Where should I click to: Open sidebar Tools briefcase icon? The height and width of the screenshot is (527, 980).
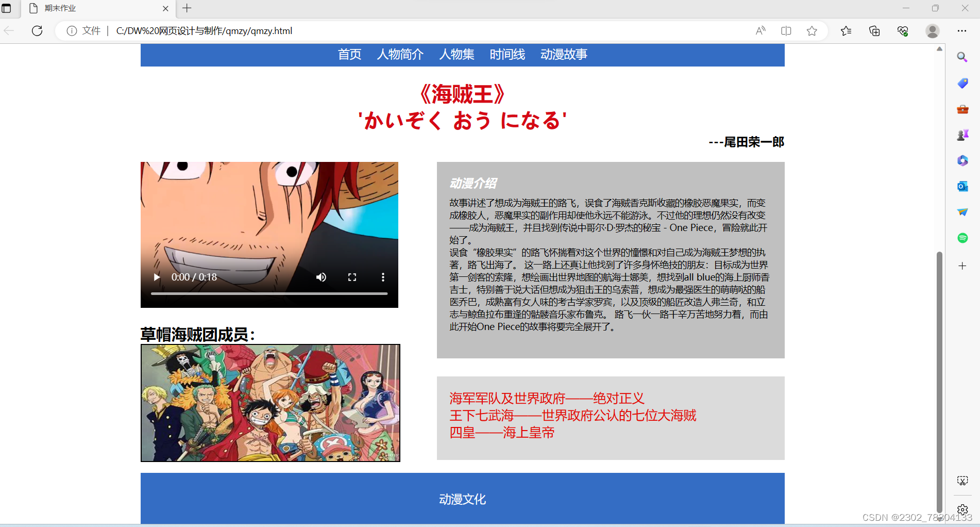click(x=962, y=109)
